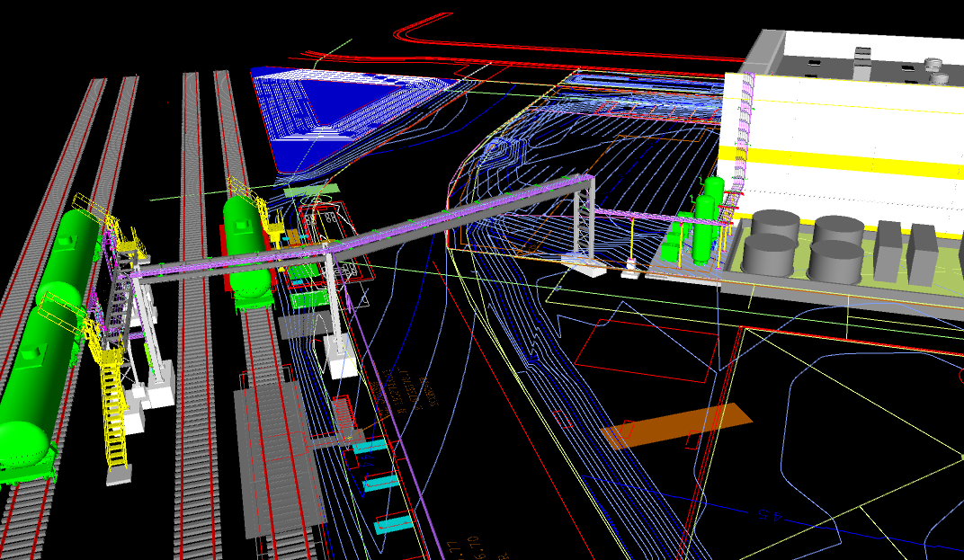Select the topmost cyan rectangle on the ground
The width and height of the screenshot is (964, 560).
pos(370,447)
